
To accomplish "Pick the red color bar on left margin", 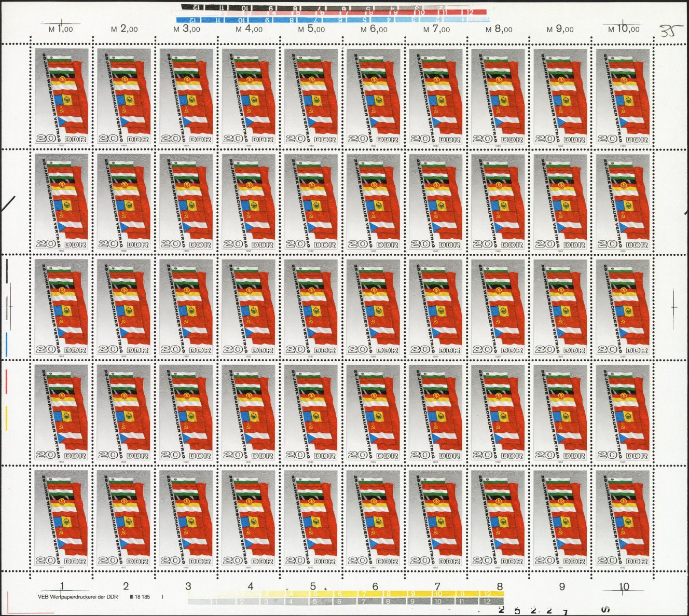I will pyautogui.click(x=7, y=382).
